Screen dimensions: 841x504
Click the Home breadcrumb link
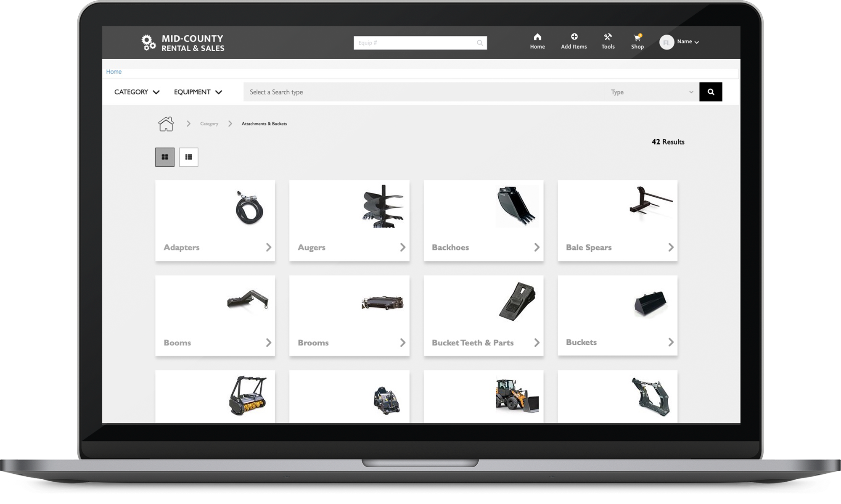[114, 71]
